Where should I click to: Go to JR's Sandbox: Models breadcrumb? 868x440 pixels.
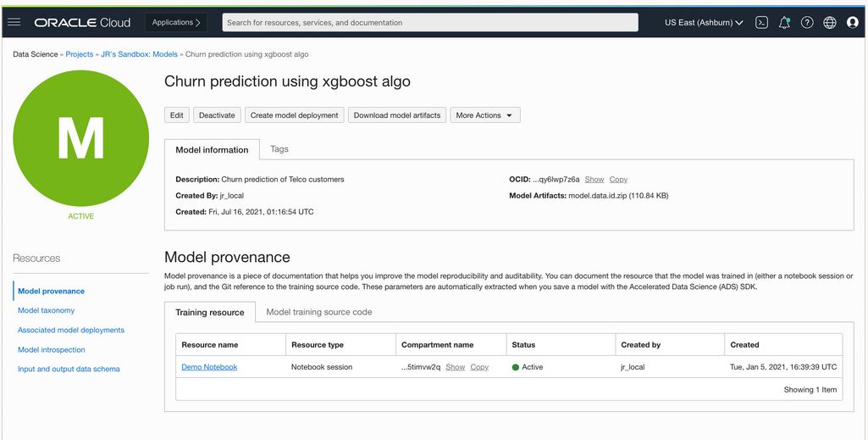[x=139, y=54]
